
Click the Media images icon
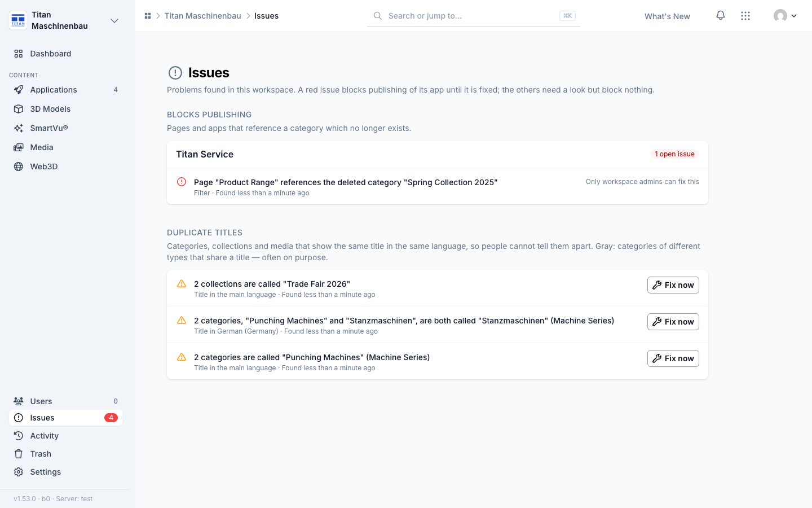[19, 147]
